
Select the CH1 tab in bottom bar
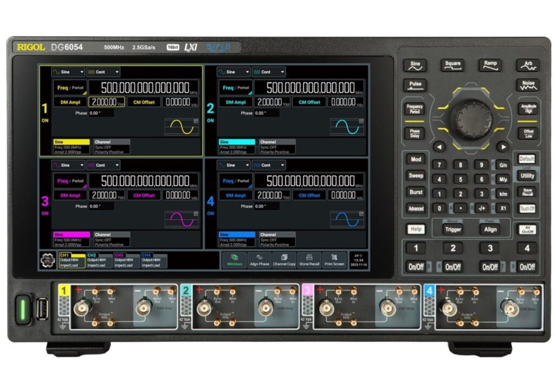(x=72, y=260)
